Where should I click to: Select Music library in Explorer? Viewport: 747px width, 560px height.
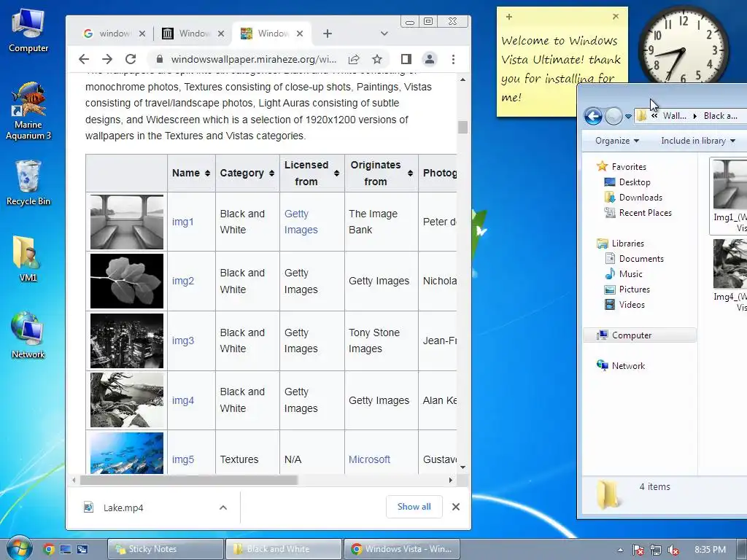coord(623,274)
